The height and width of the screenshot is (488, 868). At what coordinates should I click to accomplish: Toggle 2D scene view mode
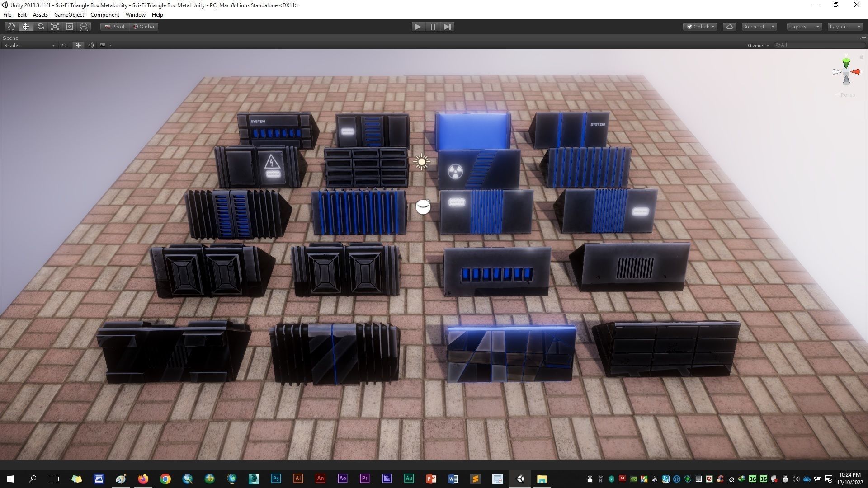click(x=63, y=45)
